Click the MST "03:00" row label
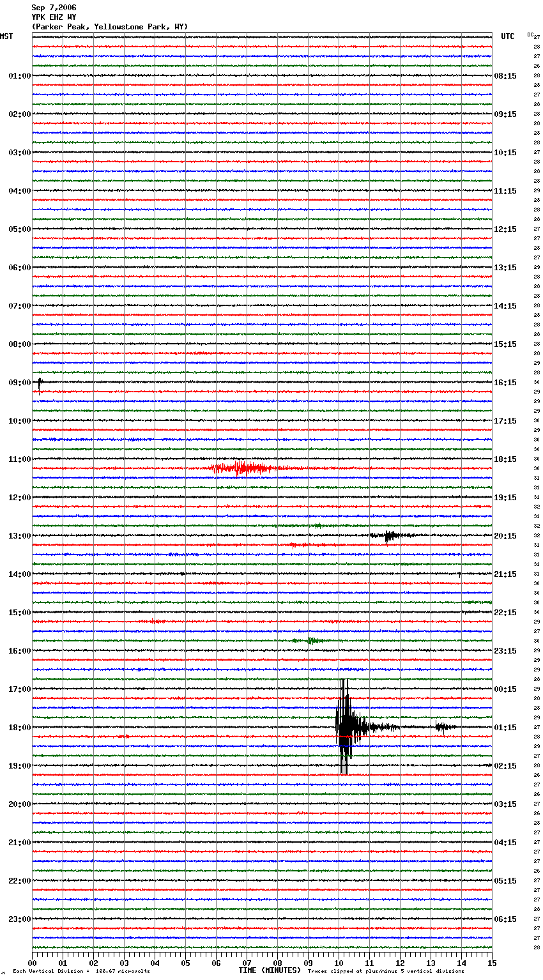This screenshot has height=980, width=543. [x=20, y=153]
